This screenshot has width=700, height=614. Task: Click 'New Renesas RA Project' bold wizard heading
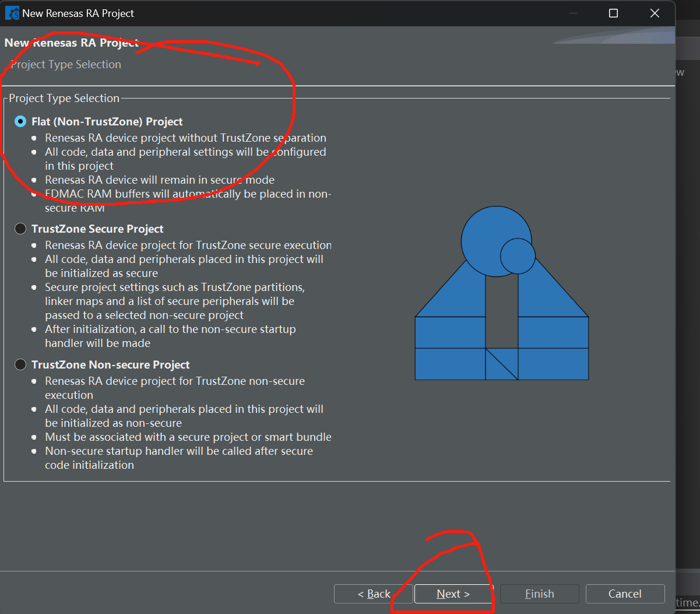[x=71, y=43]
